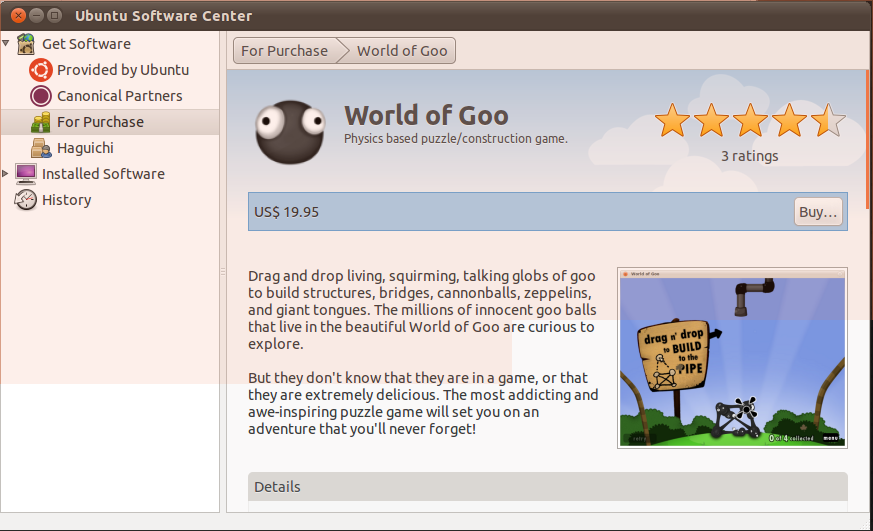This screenshot has height=531, width=873.
Task: Open the History sidebar entry
Action: (x=67, y=200)
